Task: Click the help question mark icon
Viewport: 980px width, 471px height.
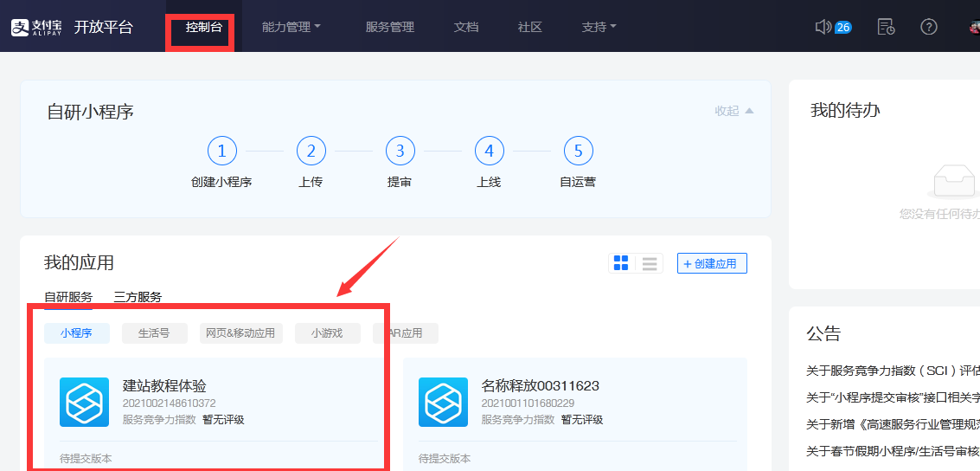Action: [x=929, y=27]
